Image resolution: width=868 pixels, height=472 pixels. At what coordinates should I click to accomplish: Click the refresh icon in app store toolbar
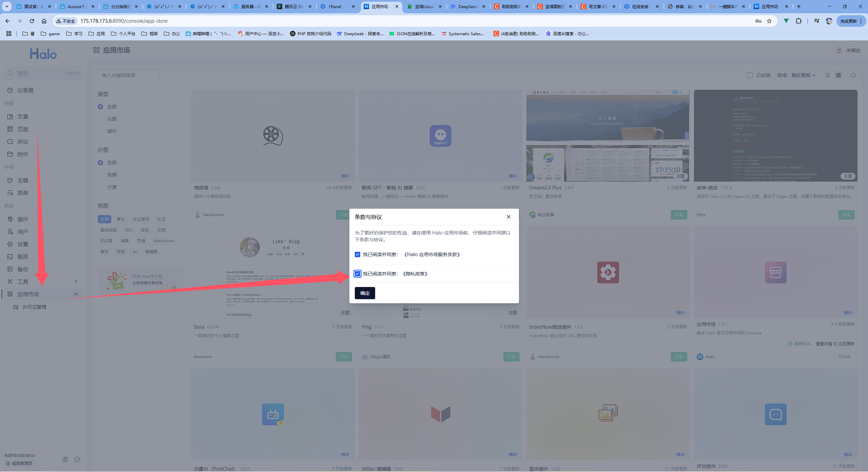coord(853,75)
